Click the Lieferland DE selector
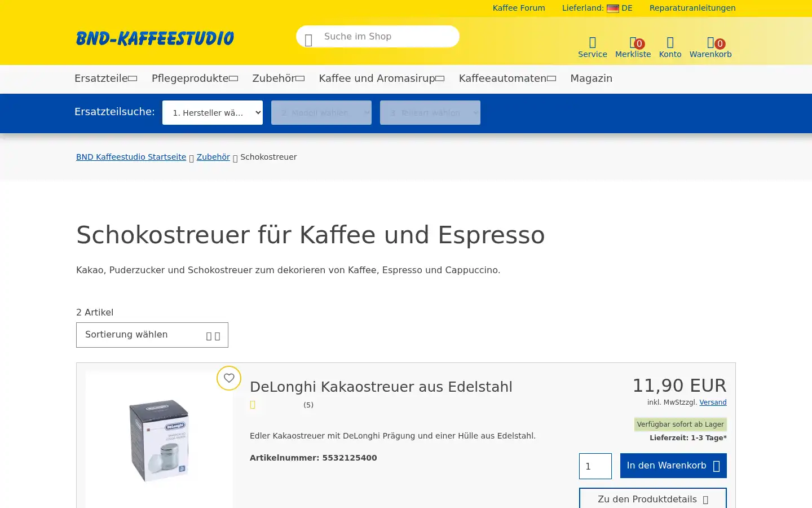 pos(597,8)
